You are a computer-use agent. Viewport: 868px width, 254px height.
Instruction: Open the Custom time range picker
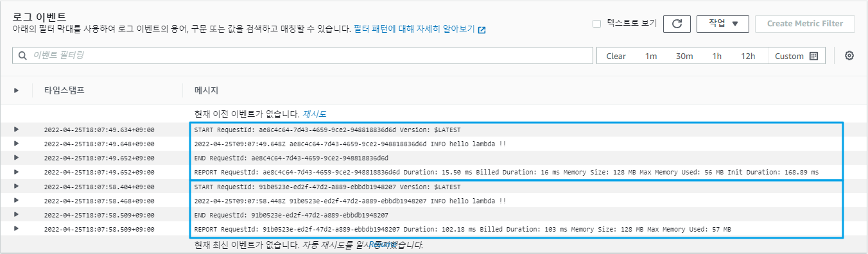pos(796,56)
